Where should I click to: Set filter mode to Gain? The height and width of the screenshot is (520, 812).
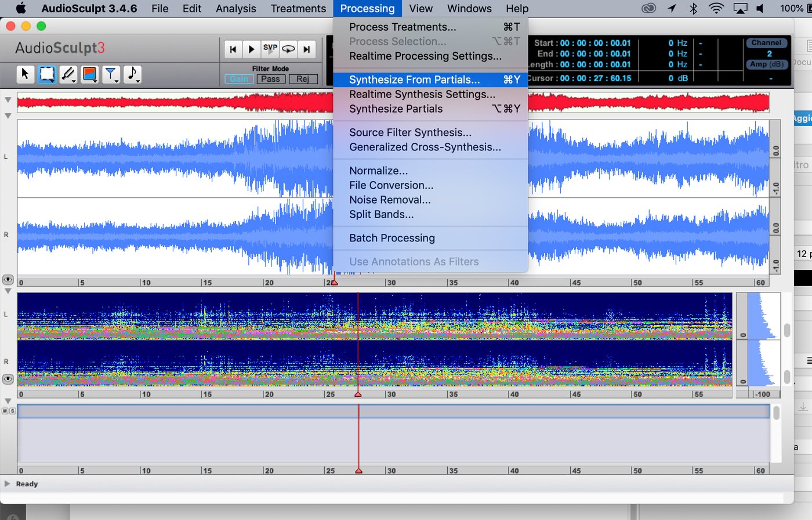pyautogui.click(x=239, y=79)
